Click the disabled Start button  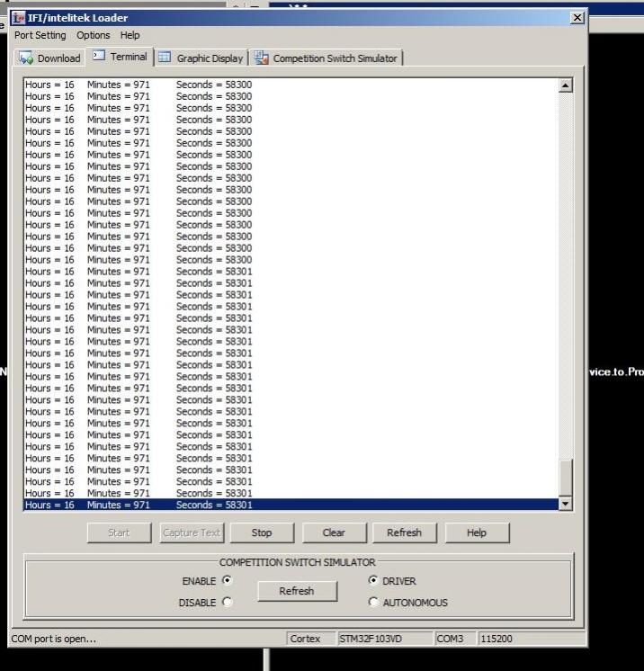[119, 532]
